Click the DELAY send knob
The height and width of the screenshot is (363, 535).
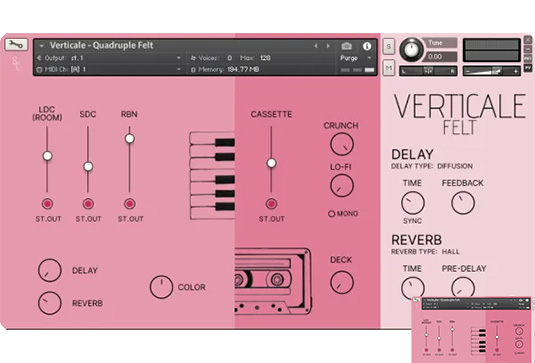[50, 270]
